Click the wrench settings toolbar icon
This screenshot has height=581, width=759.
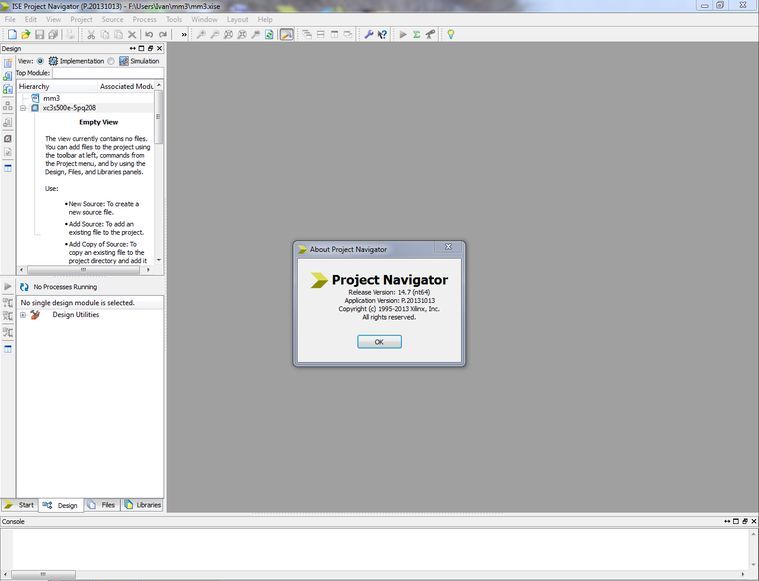pos(368,34)
